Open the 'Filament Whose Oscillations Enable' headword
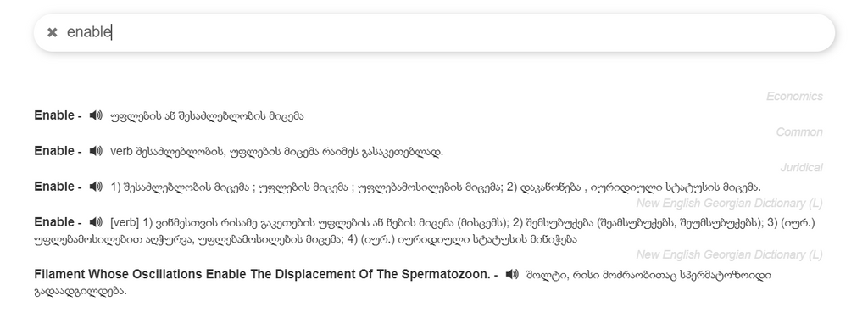The height and width of the screenshot is (313, 868). pyautogui.click(x=263, y=274)
